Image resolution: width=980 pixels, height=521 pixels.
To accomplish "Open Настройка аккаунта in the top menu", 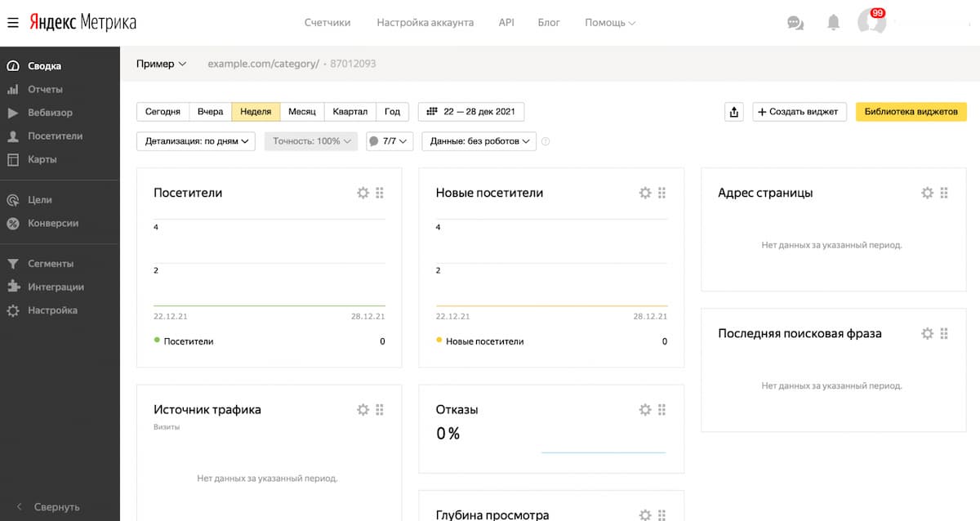I will [425, 23].
